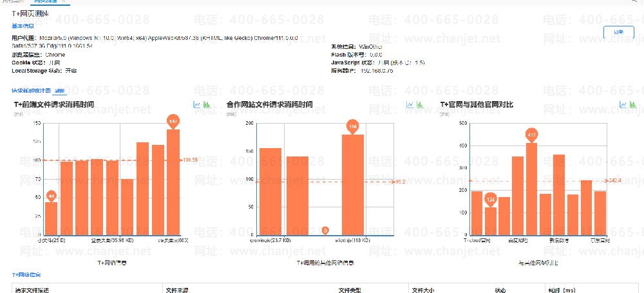
Task: Switch T+ frontend chart to bar view
Action: pyautogui.click(x=207, y=105)
